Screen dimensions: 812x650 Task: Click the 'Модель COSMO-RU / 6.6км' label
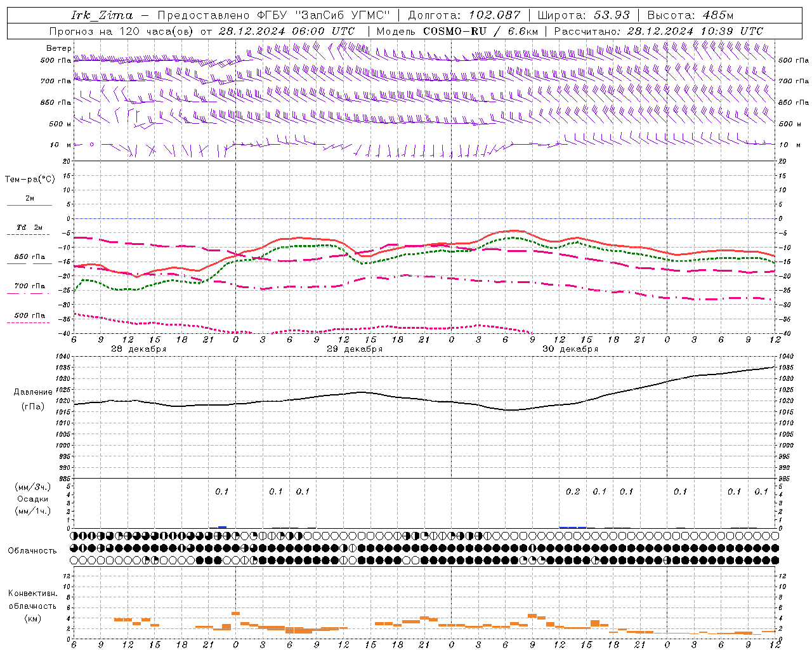tap(457, 31)
